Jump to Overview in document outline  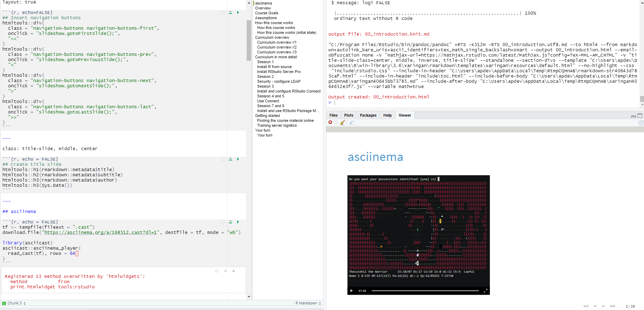coord(263,8)
